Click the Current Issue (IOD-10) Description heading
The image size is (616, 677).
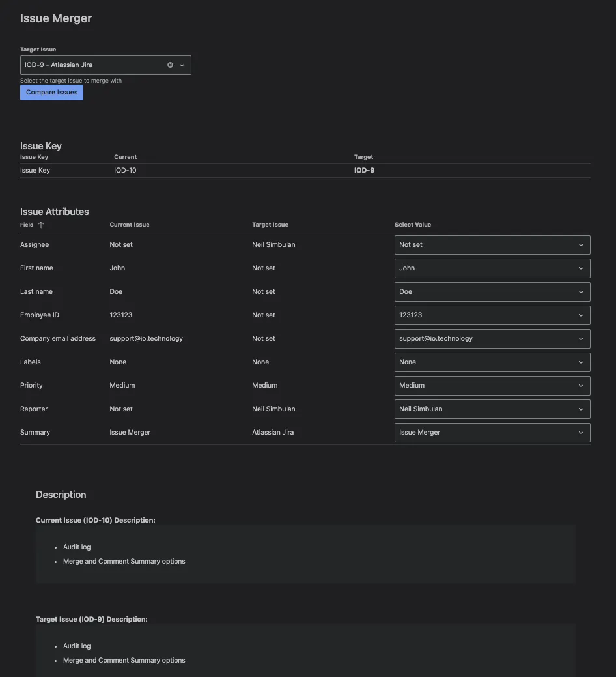pyautogui.click(x=95, y=520)
